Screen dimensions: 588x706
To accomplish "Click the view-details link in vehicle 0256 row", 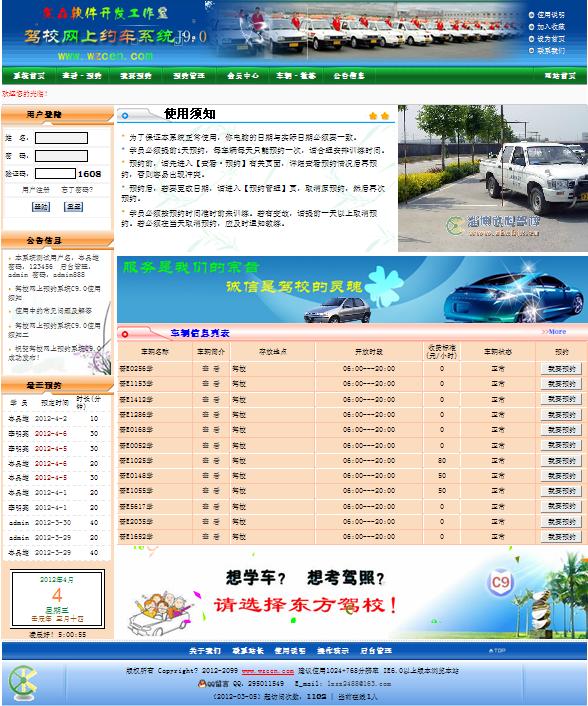I will pos(211,369).
